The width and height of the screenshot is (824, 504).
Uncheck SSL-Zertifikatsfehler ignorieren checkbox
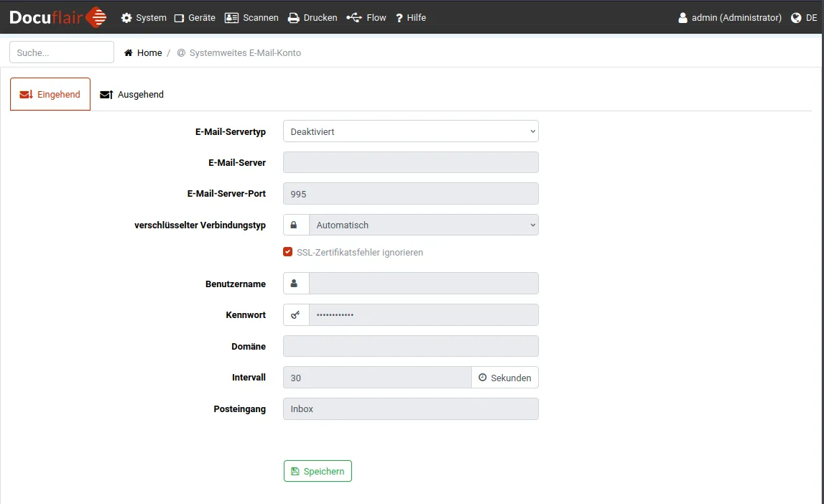288,252
